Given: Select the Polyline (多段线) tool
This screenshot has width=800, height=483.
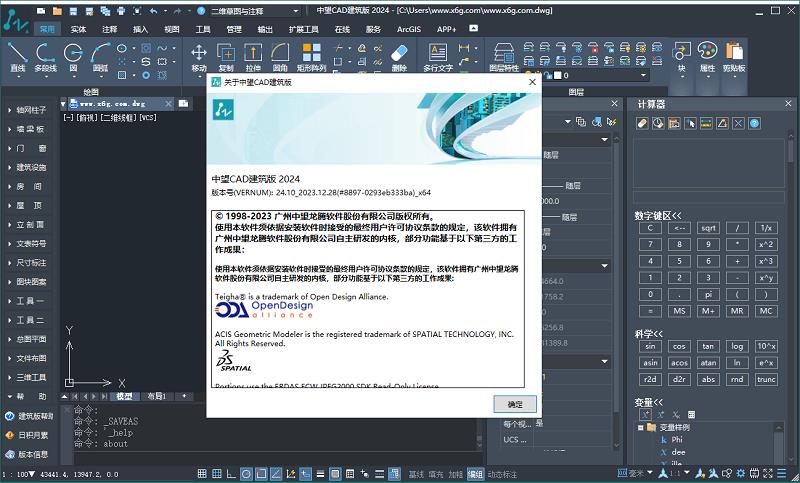Looking at the screenshot, I should click(45, 57).
